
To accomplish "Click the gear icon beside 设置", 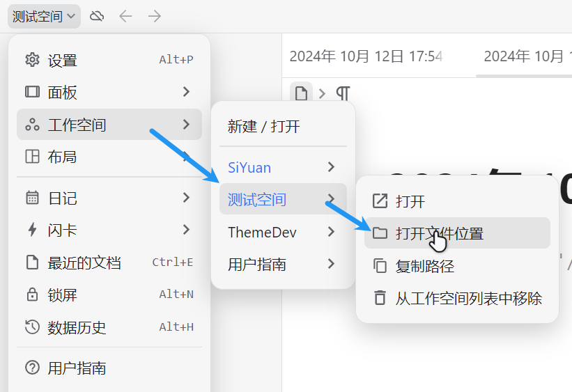I will click(x=32, y=60).
